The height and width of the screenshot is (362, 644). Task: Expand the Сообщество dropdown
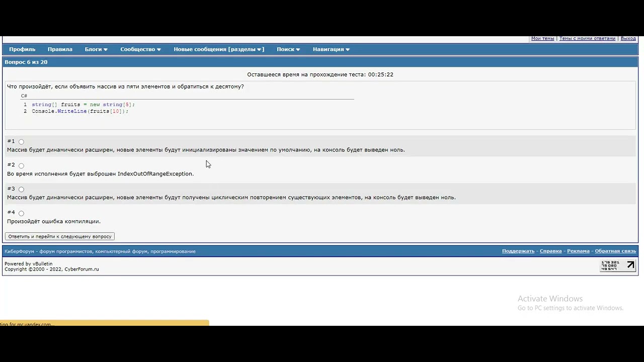[140, 49]
